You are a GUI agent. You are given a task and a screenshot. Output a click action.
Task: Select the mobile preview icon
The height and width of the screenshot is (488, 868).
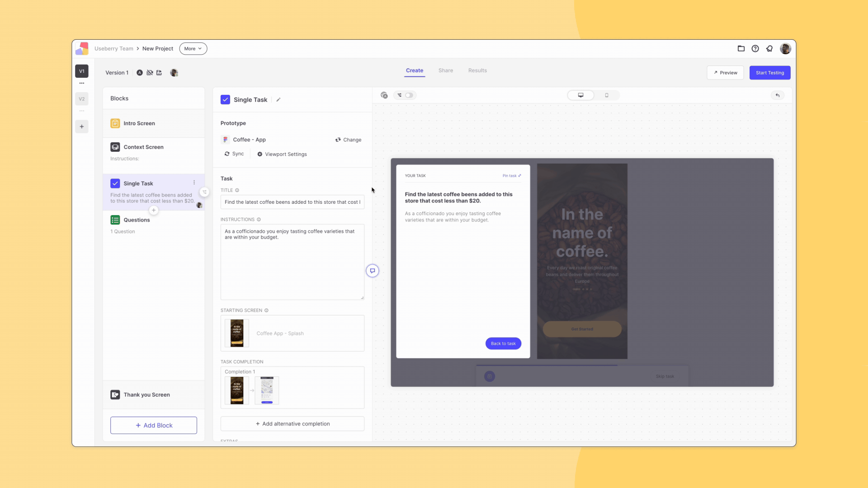click(x=607, y=95)
